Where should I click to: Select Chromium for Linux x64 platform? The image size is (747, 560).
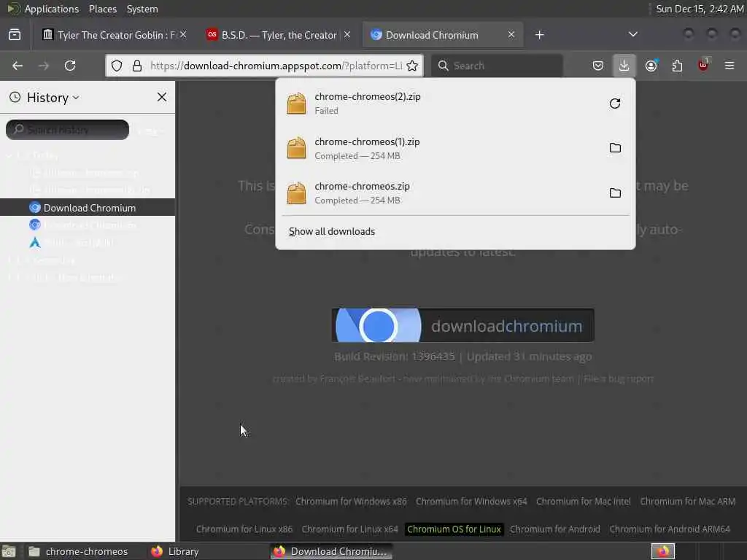click(x=349, y=529)
